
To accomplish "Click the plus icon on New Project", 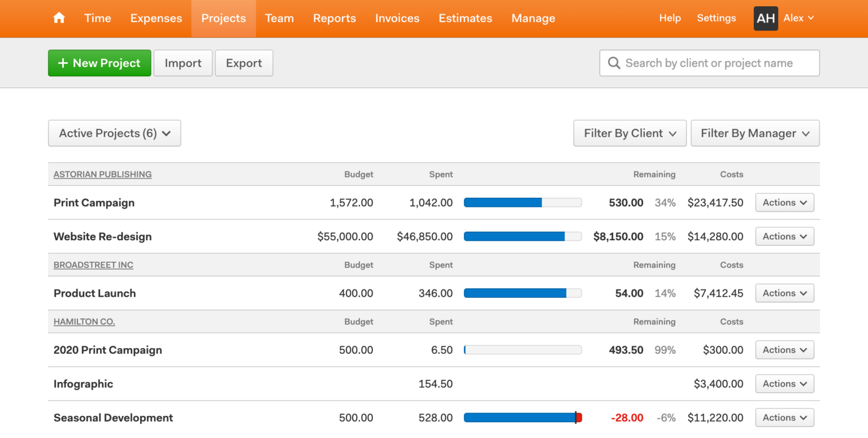I will tap(62, 63).
